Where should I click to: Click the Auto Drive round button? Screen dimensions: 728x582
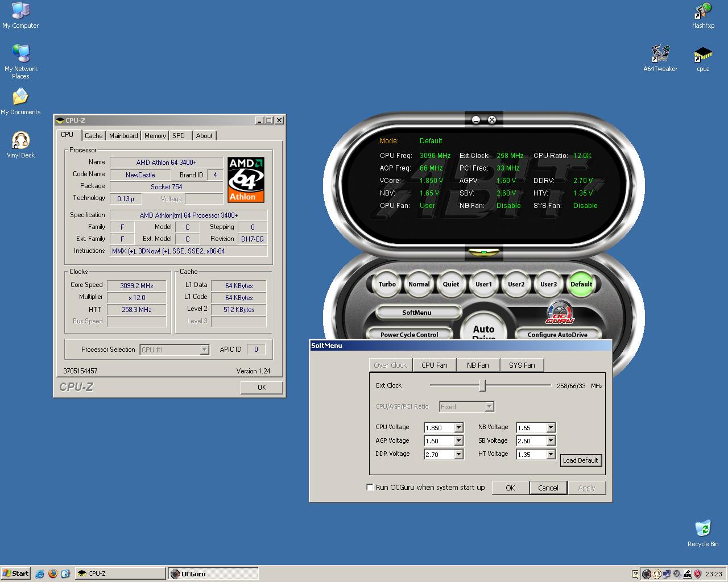point(483,329)
